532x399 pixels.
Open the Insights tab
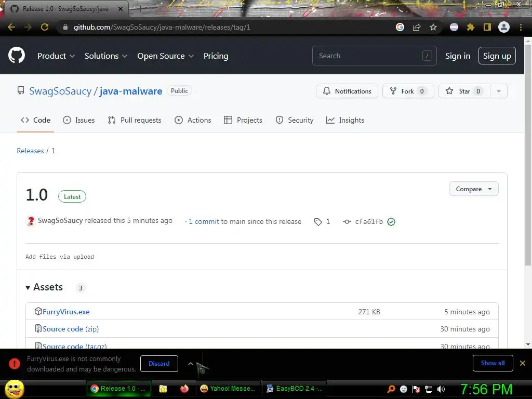coord(345,120)
